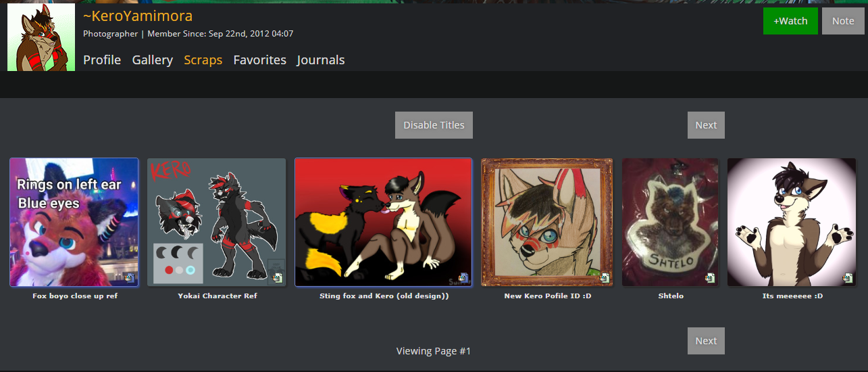Click the image-type icon on Yokai Character Ref
Image resolution: width=868 pixels, height=372 pixels.
coord(277,277)
